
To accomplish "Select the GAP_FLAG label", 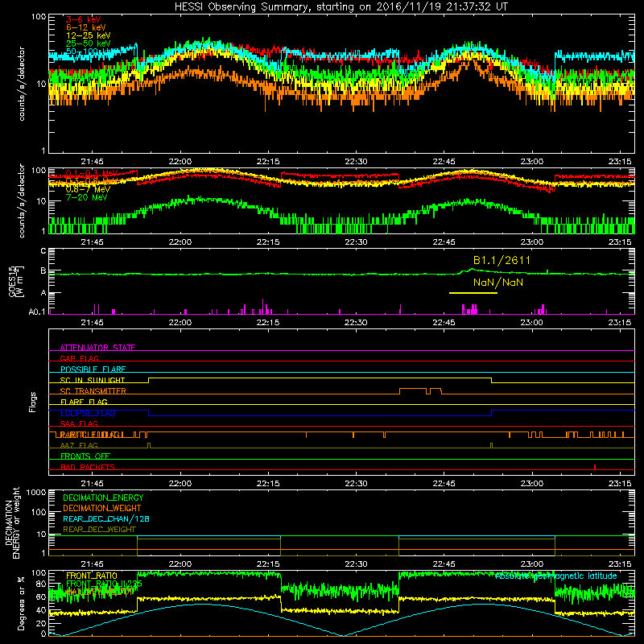I will [x=79, y=358].
